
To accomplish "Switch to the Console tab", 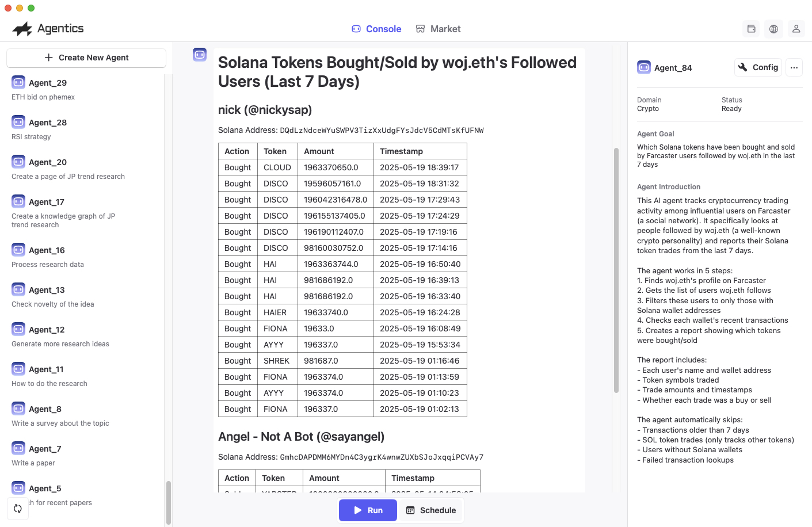I will [x=376, y=29].
